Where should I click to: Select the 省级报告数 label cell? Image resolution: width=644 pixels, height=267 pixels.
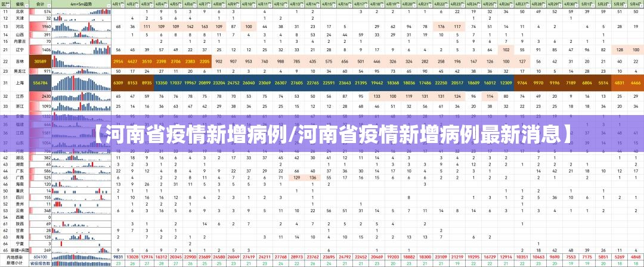pyautogui.click(x=41, y=263)
